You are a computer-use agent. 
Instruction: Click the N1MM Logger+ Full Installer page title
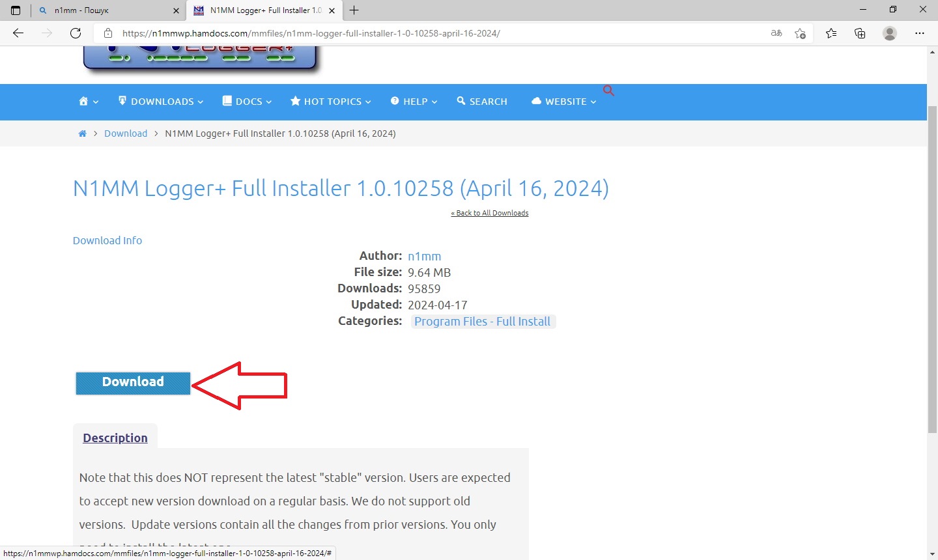pyautogui.click(x=341, y=188)
